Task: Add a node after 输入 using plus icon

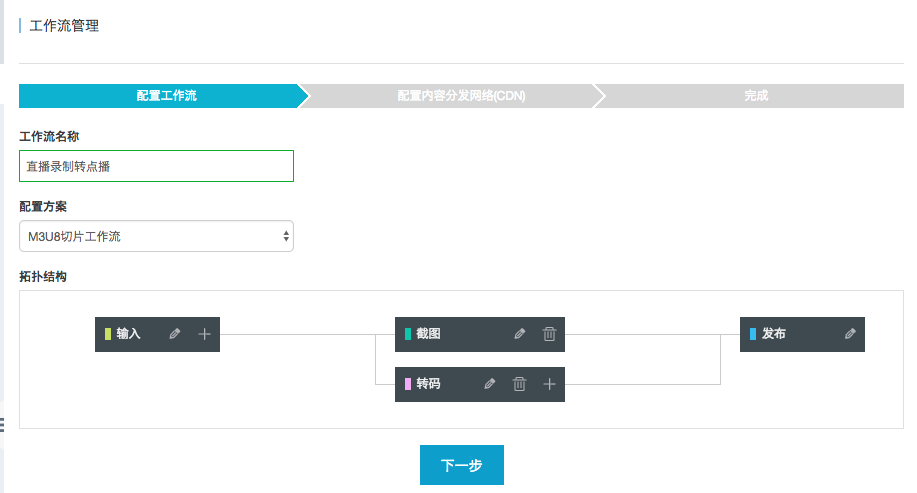Action: point(204,334)
